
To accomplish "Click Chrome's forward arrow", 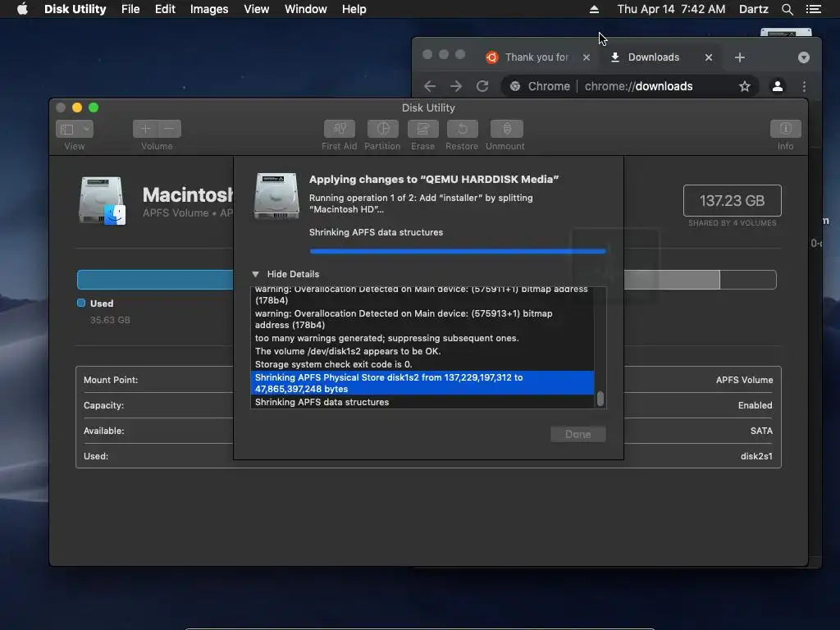I will point(456,86).
